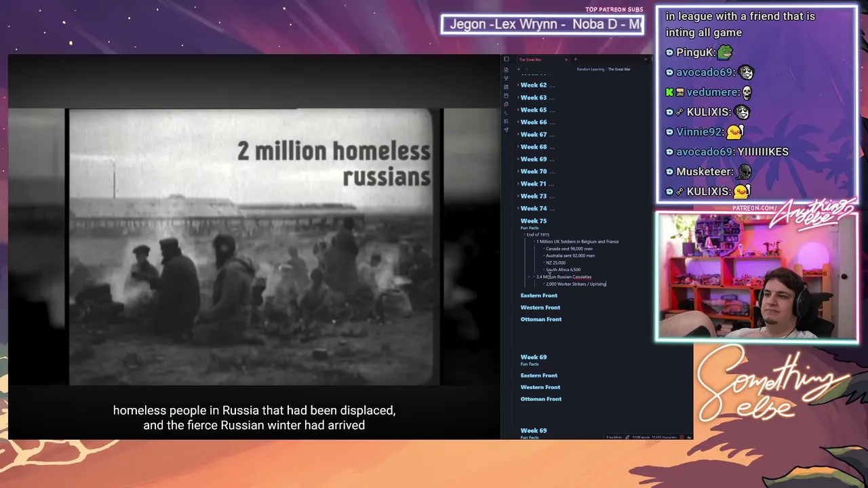Toggle the left sidebar icon in Obsidian

click(506, 59)
